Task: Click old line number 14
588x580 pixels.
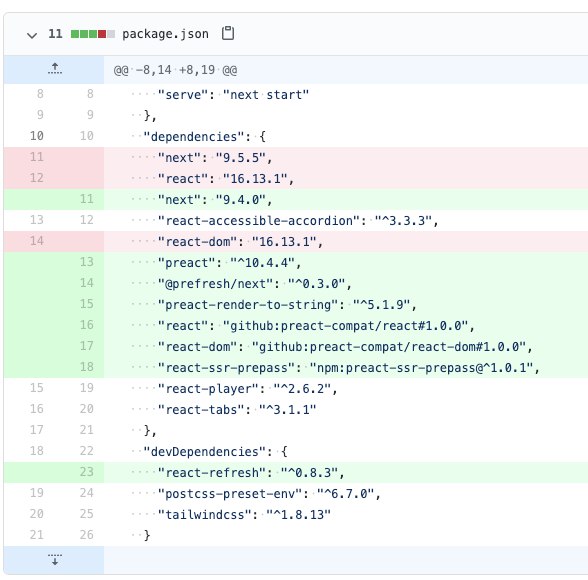Action: tap(36, 241)
